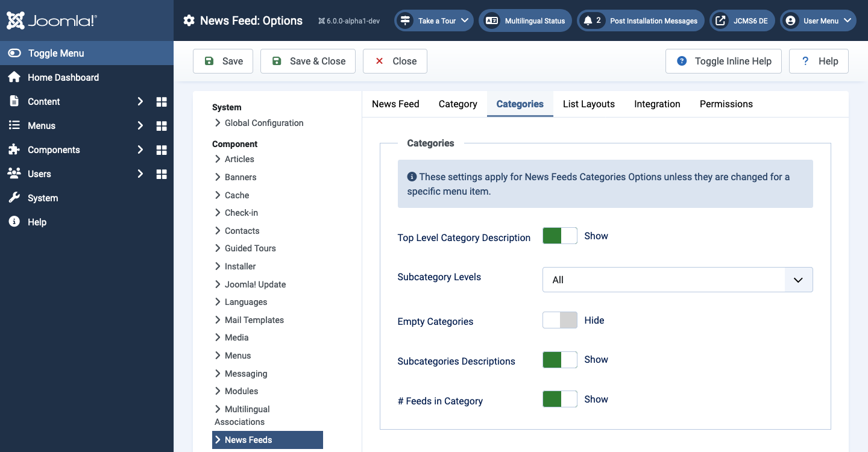
Task: Click the Help button in the toolbar
Action: click(x=819, y=61)
